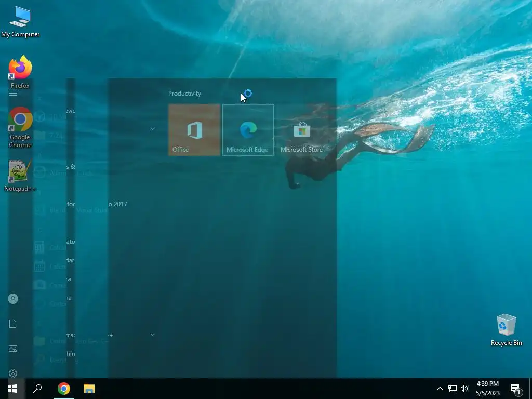Expand the Start menu hamburger icon
This screenshot has width=532, height=399.
(13, 94)
